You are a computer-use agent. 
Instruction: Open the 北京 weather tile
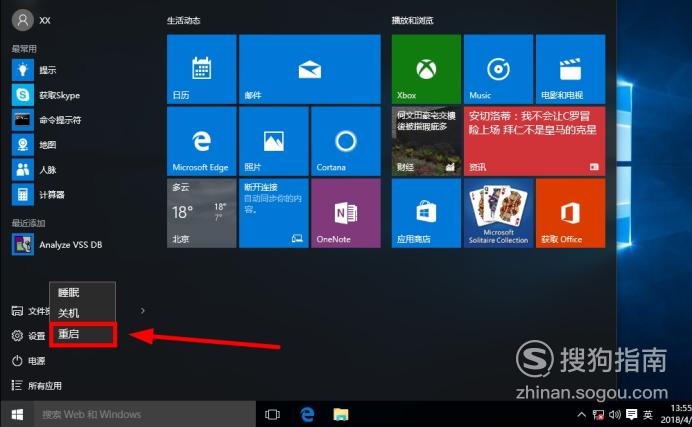coord(202,213)
